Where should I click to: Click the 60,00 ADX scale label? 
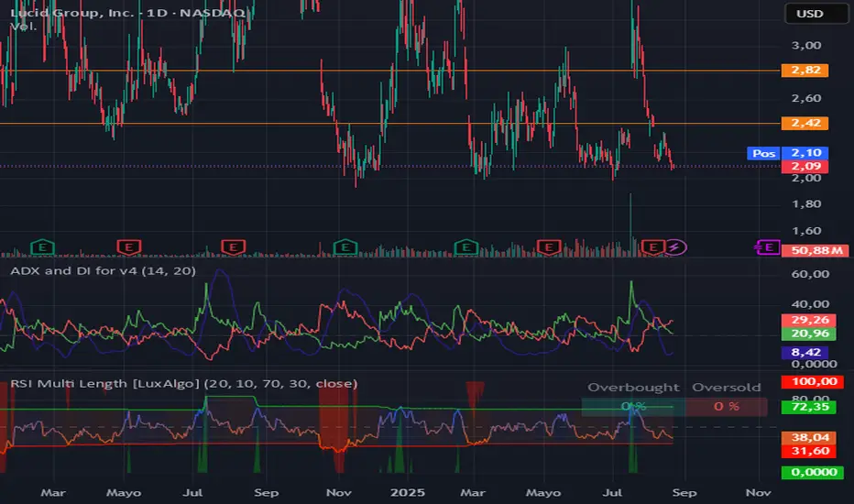pos(810,274)
